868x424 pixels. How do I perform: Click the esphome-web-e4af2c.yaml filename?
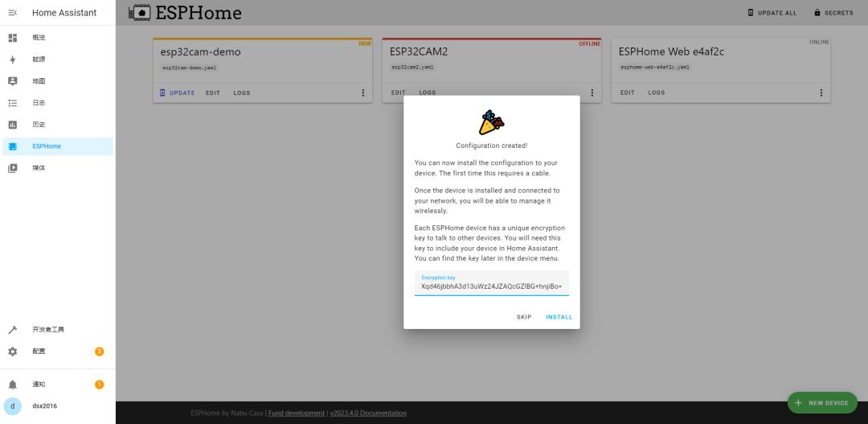click(x=656, y=68)
